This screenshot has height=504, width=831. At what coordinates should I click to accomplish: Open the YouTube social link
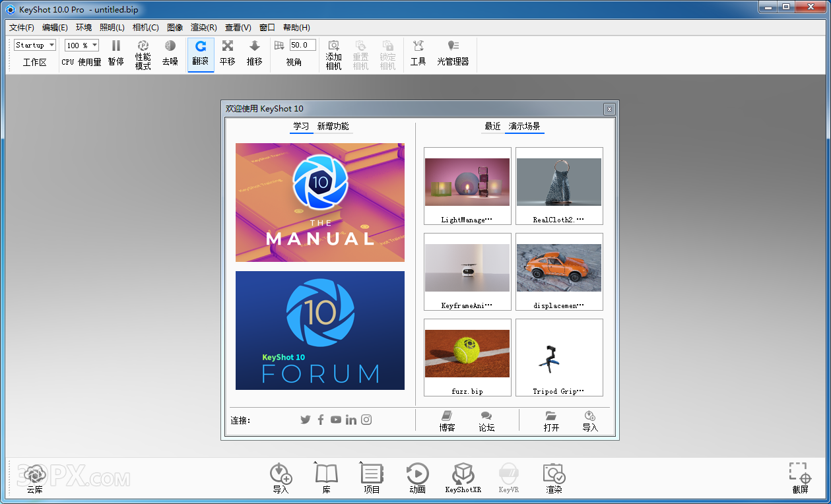pyautogui.click(x=336, y=420)
